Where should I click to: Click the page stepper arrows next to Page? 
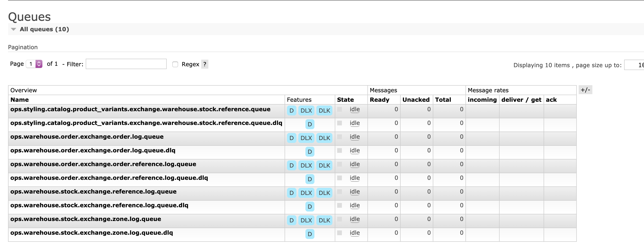39,64
